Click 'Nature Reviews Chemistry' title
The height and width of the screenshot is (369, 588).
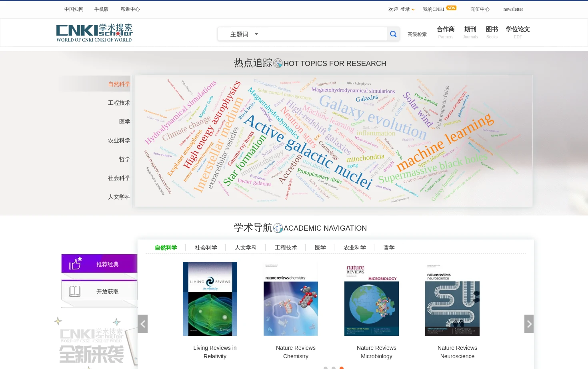[x=296, y=352]
